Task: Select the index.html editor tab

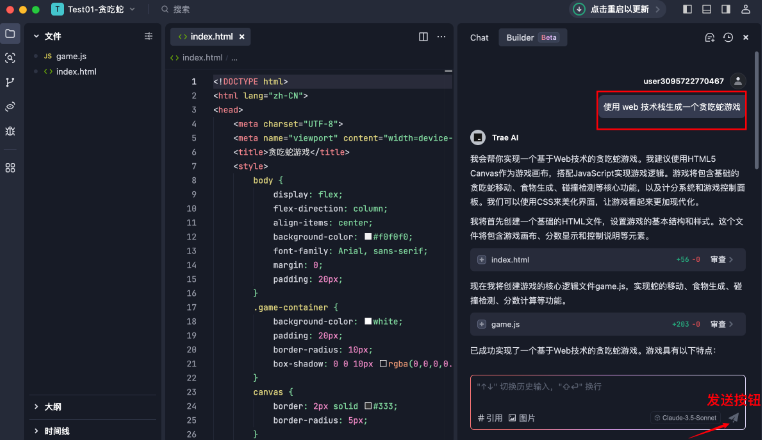Action: [211, 36]
